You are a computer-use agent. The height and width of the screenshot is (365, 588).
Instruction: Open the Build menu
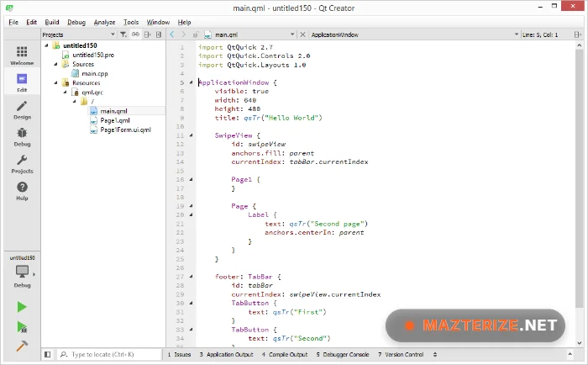pos(52,22)
